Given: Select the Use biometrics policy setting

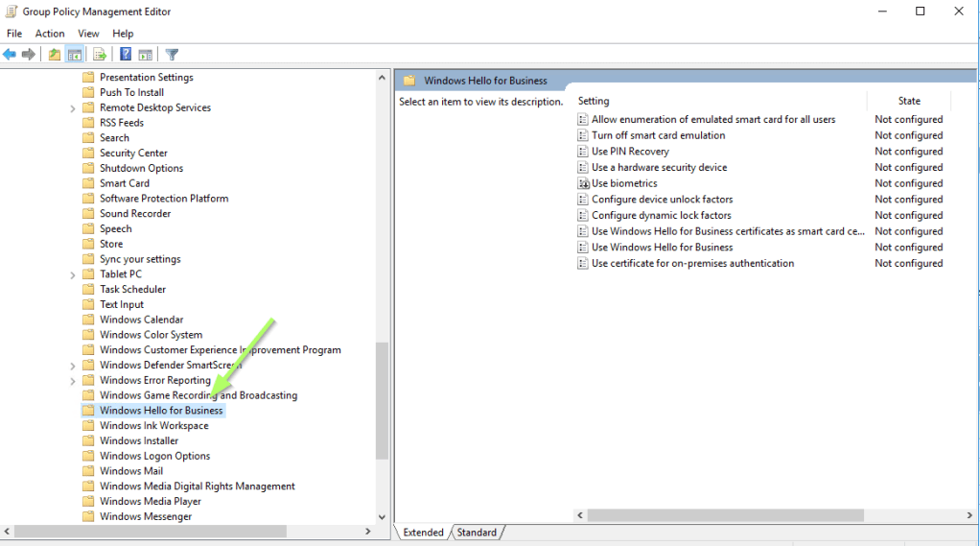Looking at the screenshot, I should tap(623, 183).
